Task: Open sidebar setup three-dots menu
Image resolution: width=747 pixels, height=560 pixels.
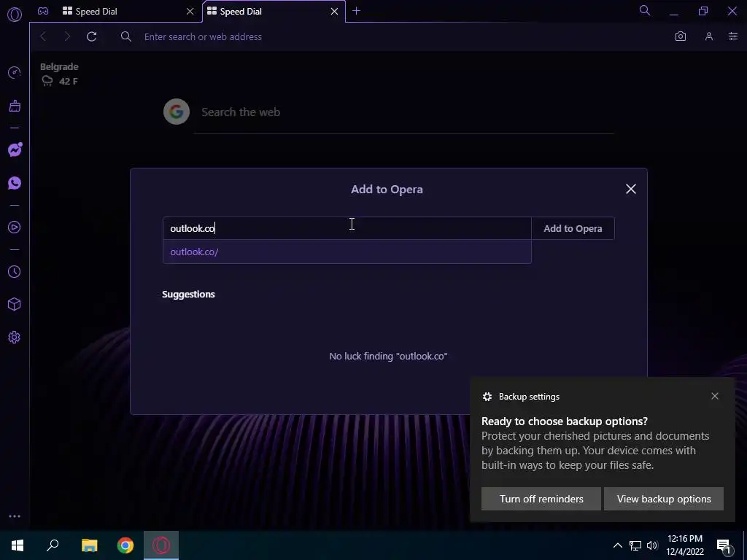Action: 15,516
